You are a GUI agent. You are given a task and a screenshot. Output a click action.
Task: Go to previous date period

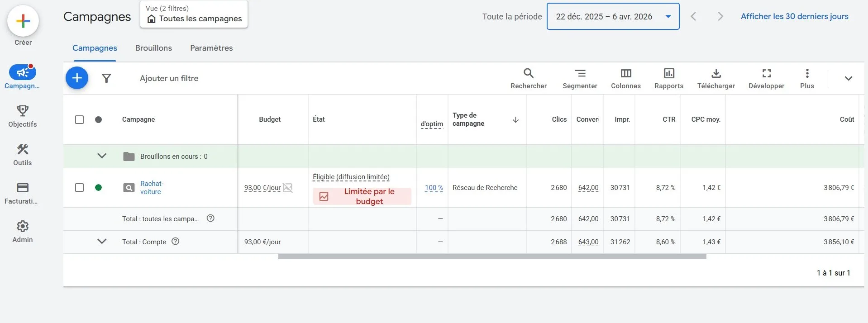pos(693,16)
